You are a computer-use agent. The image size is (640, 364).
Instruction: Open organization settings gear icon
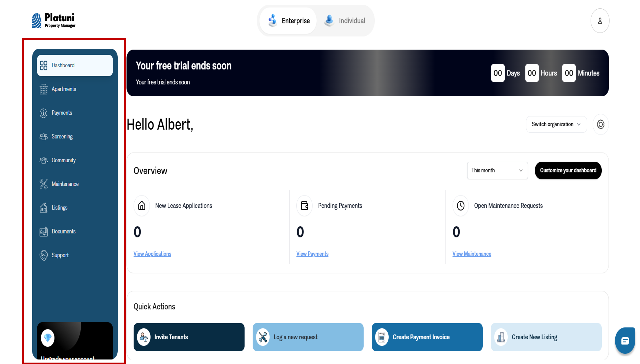[600, 124]
